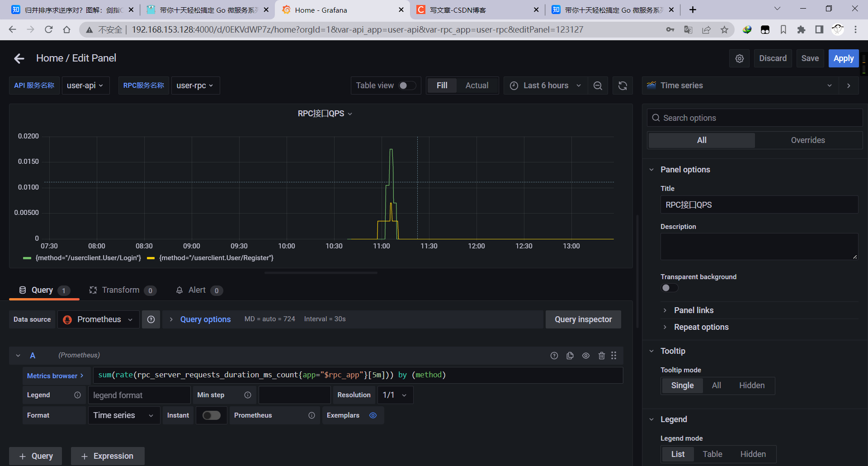Duplicate query A
Viewport: 868px width, 466px height.
tap(570, 356)
